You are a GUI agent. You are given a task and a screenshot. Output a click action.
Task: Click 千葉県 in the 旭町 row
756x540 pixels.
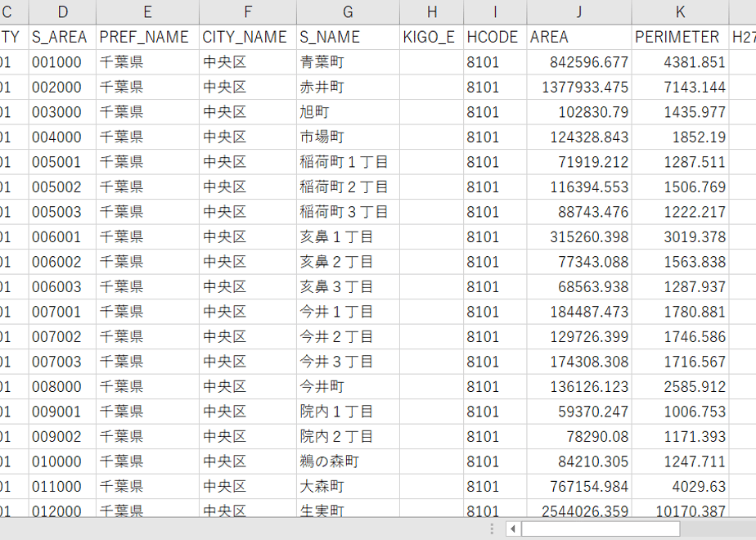147,112
